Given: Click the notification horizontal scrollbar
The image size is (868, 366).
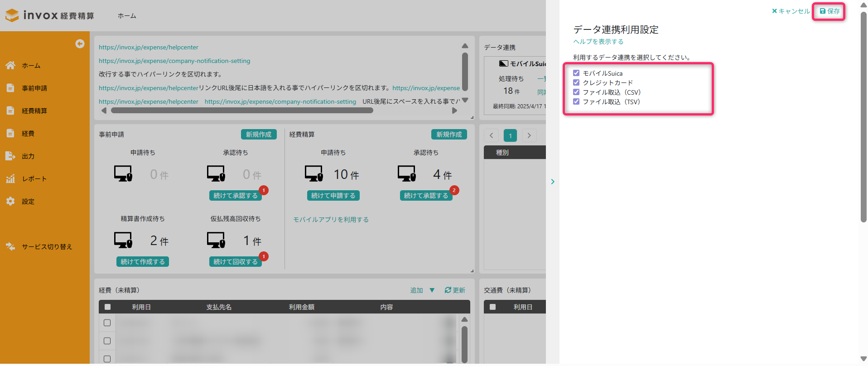Looking at the screenshot, I should (x=242, y=111).
